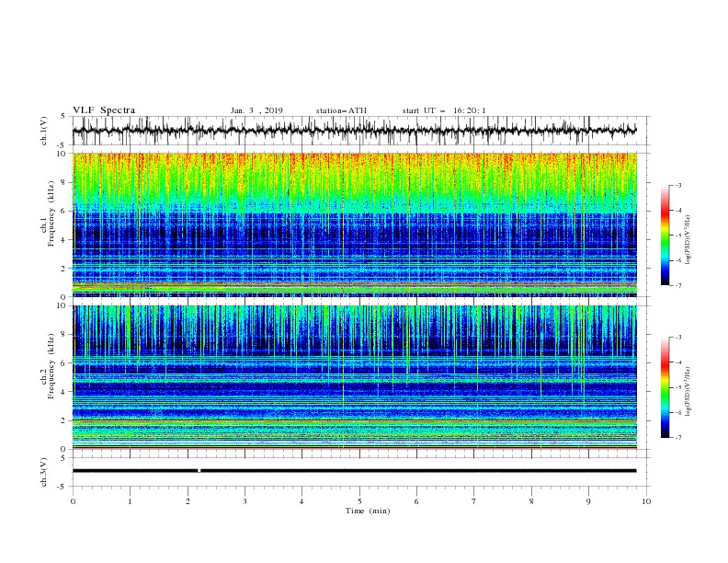Select the date "Jan. 3 , 2019"
Screen dimensions: 728x563
click(x=256, y=110)
